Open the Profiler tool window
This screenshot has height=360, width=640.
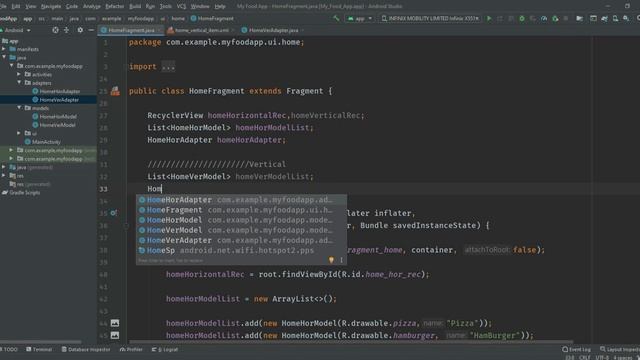pos(131,349)
